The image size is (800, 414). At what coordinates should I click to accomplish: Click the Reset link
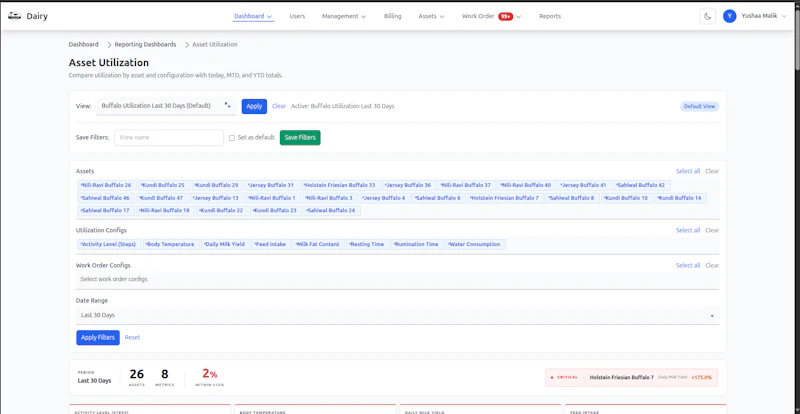point(132,337)
